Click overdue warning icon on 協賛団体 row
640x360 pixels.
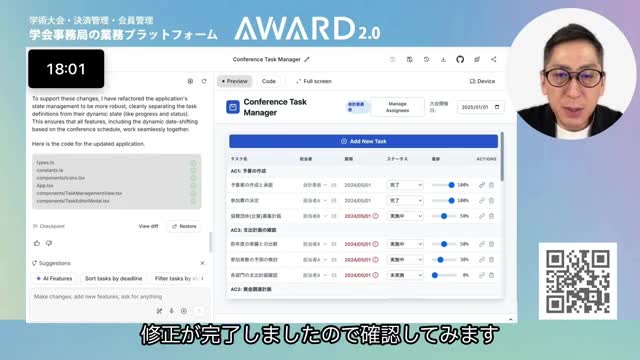pos(376,216)
